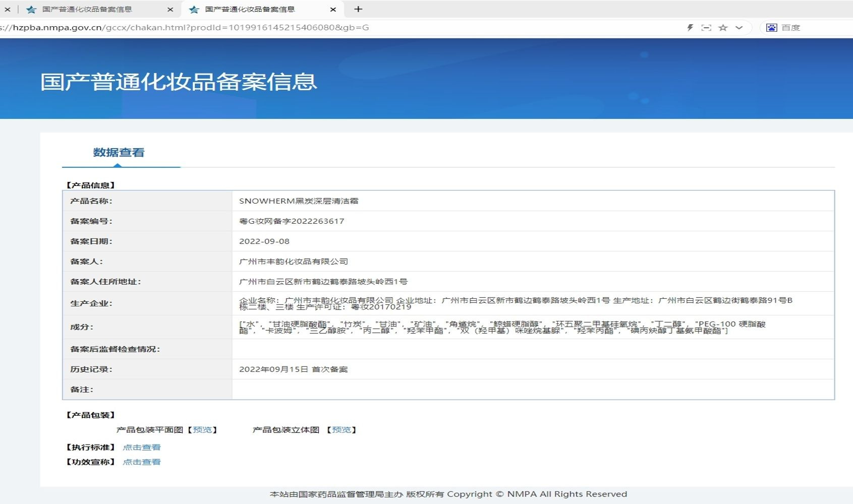
Task: Click the page title 国产普通化妆品备案信息 in banner
Action: (x=179, y=82)
